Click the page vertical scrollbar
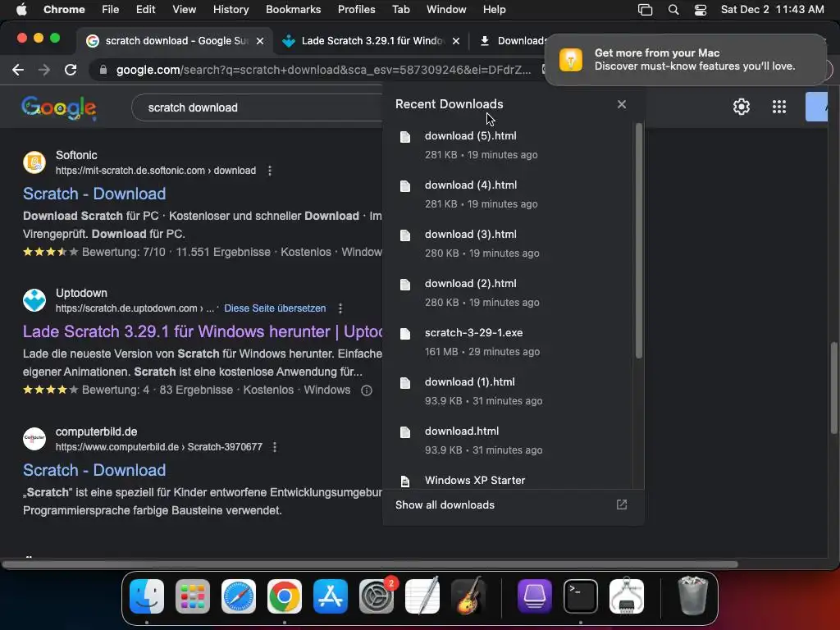This screenshot has width=840, height=630. click(834, 388)
